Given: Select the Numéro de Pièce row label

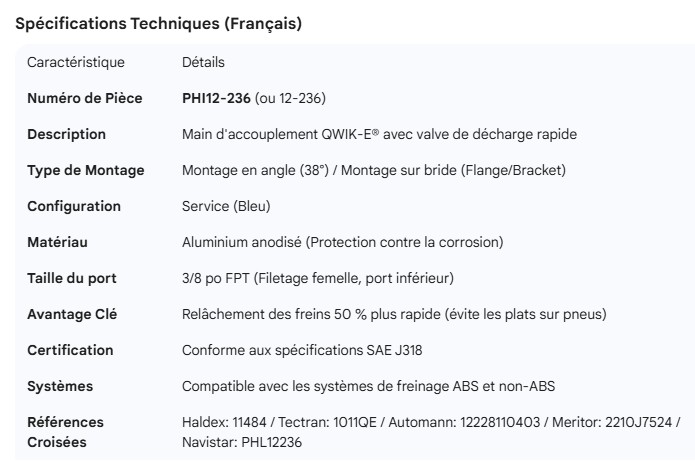Looking at the screenshot, I should point(84,98).
